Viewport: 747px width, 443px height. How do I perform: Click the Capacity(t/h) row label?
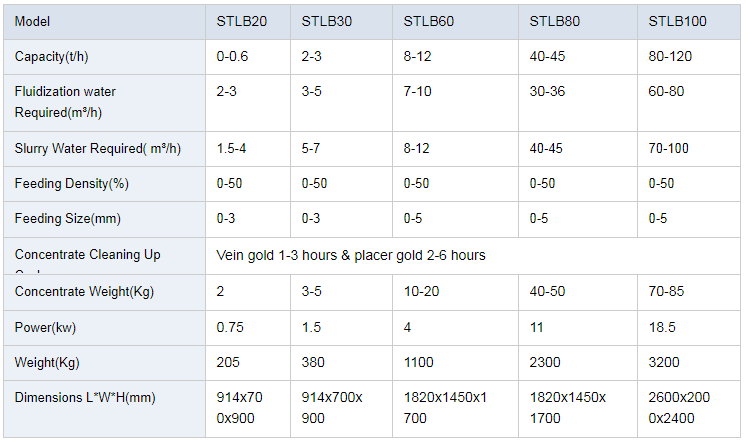(58, 56)
